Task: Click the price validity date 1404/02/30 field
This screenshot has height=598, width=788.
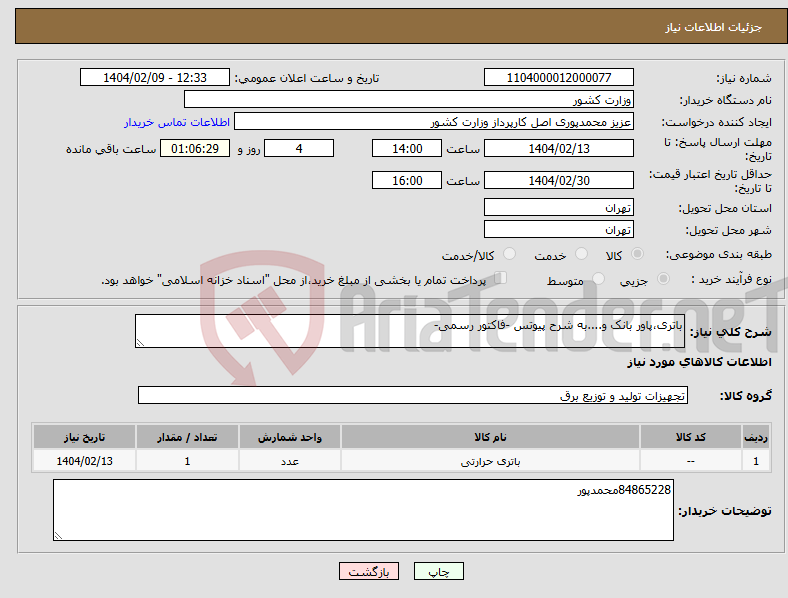Action: (559, 180)
